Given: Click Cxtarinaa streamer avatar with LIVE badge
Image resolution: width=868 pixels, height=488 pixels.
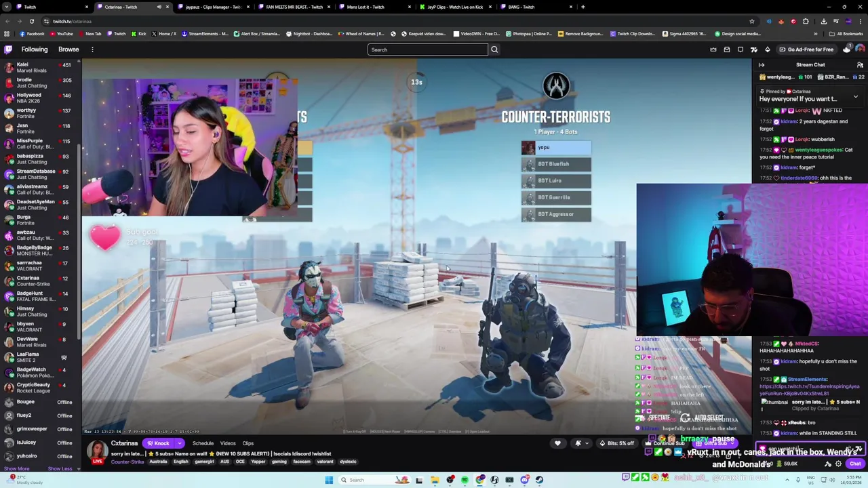Looking at the screenshot, I should 98,452.
